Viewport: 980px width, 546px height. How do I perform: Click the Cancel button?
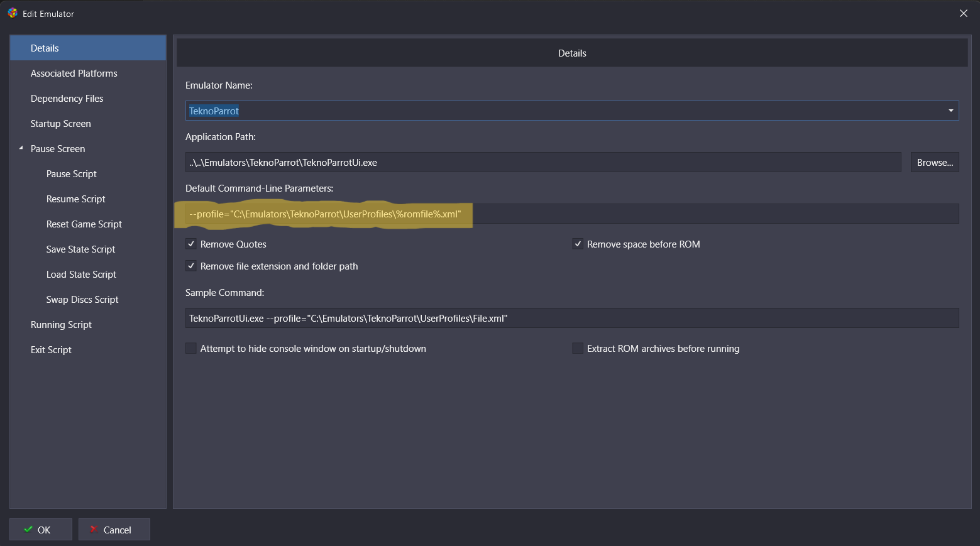tap(114, 529)
